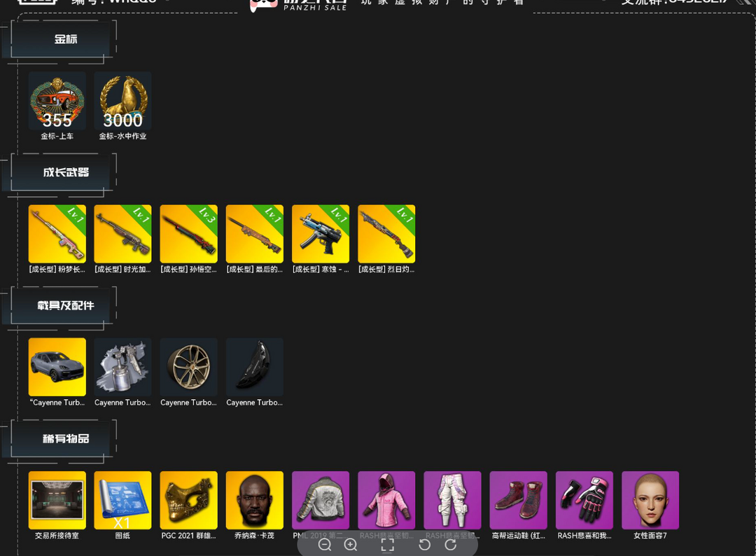Select the 金标-水中作业 gold badge icon
The image size is (756, 556).
point(123,101)
